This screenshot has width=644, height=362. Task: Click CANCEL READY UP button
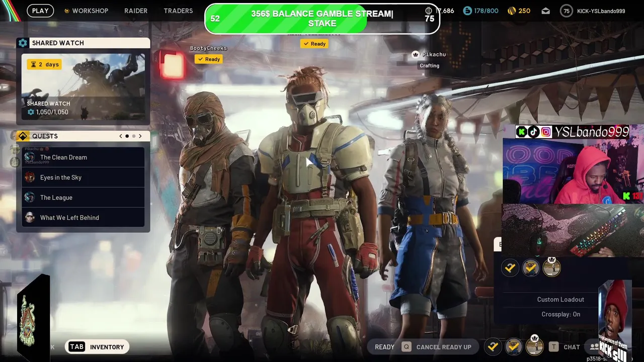pyautogui.click(x=437, y=347)
